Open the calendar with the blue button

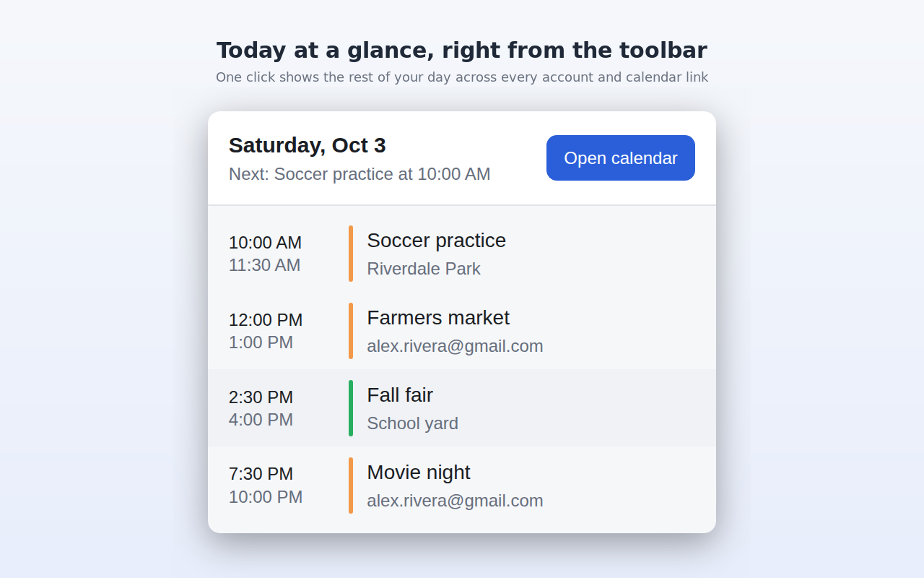(621, 158)
